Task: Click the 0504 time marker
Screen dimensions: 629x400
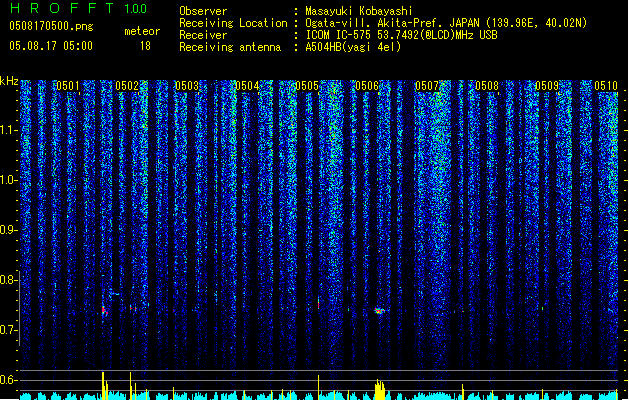Action: (247, 86)
